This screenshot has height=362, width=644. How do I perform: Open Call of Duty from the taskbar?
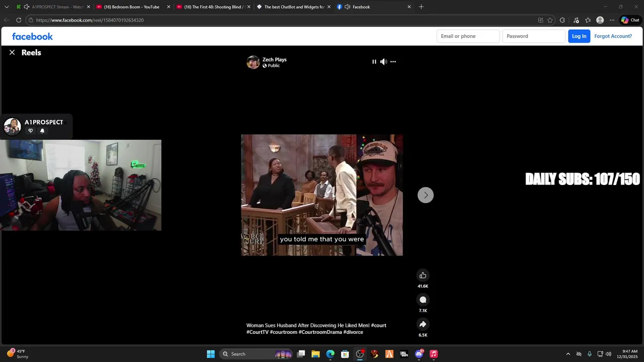404,354
